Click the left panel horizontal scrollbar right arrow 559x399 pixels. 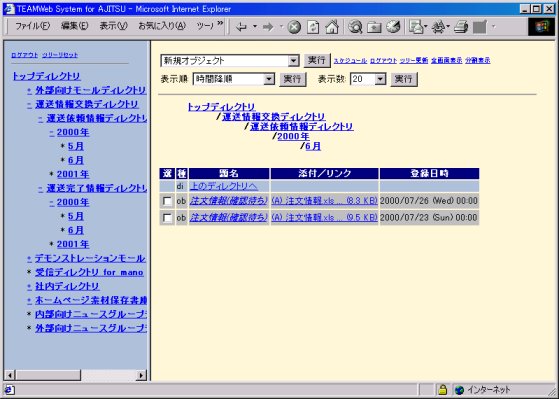[142, 375]
